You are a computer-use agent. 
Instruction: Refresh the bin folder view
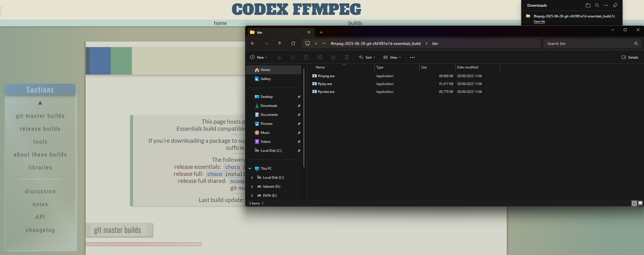(x=293, y=43)
